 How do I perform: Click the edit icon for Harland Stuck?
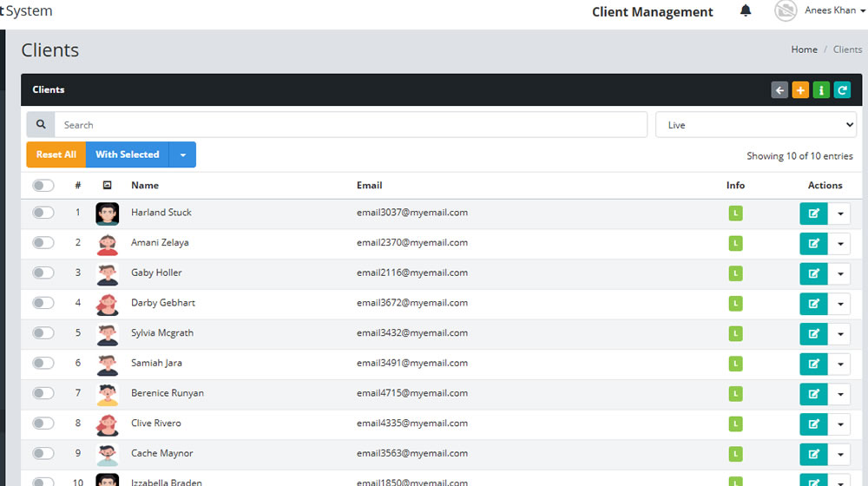814,213
